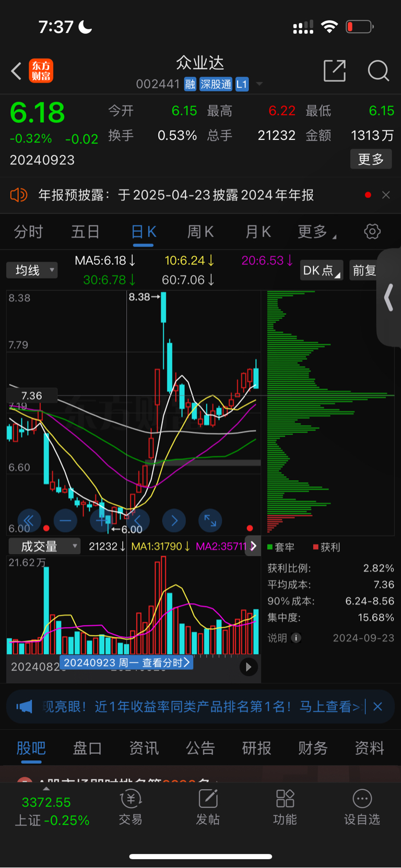The height and width of the screenshot is (868, 401).
Task: Expand the 更多 chart period menu
Action: click(316, 232)
